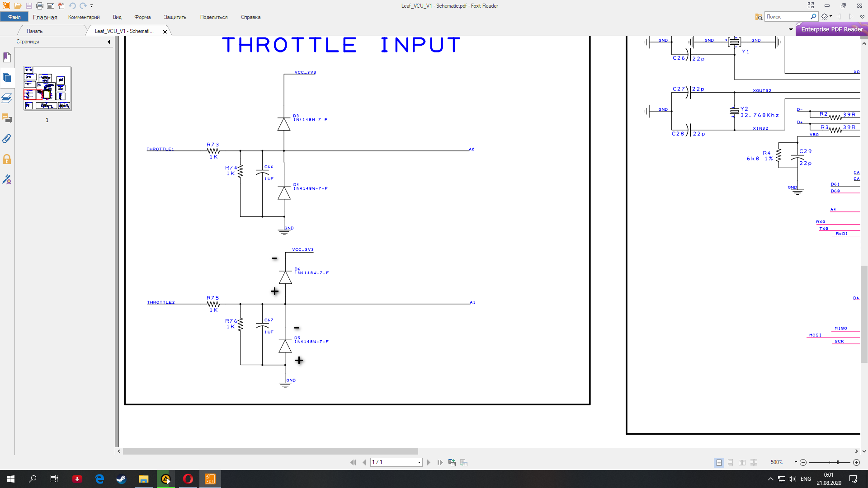868x488 pixels.
Task: Click the Open file folder icon
Action: (18, 6)
